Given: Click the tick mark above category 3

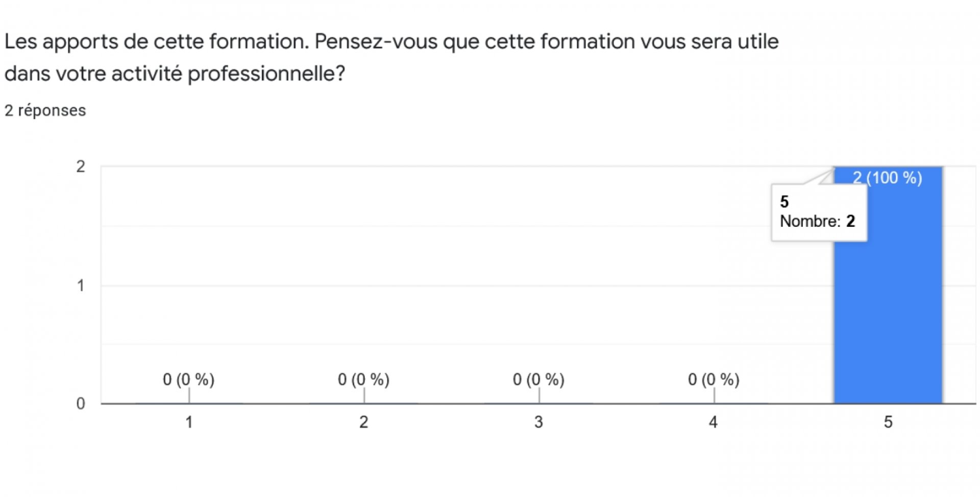Looking at the screenshot, I should (539, 395).
